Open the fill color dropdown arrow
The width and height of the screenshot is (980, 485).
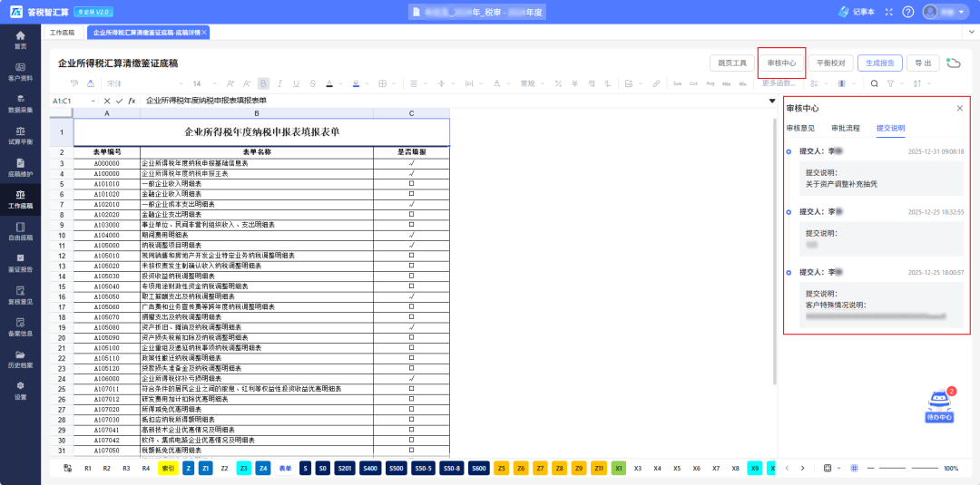[x=367, y=83]
